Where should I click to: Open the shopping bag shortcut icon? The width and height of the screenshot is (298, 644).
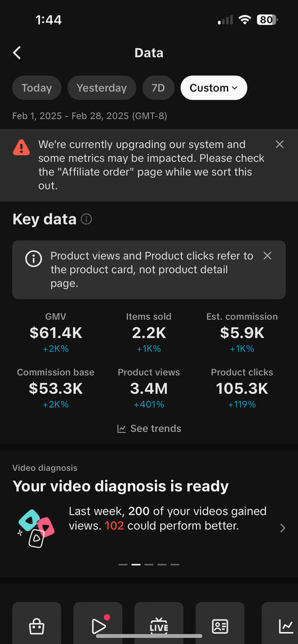[x=37, y=626]
